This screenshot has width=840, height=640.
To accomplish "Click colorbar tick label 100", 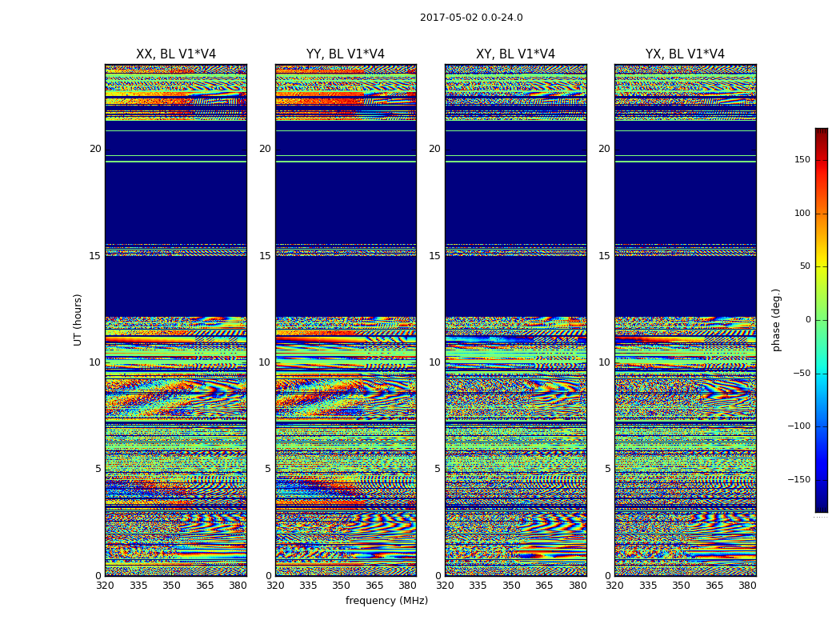I will point(802,213).
